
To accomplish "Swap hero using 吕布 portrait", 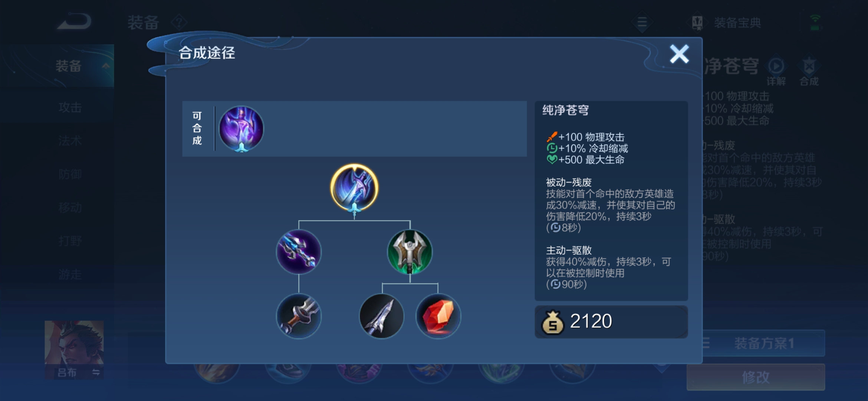I will click(74, 350).
